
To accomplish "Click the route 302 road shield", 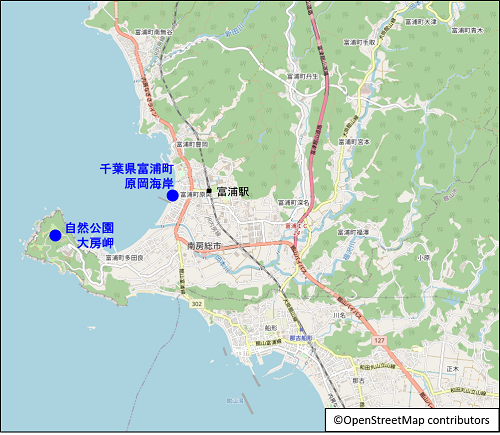I will pos(196,304).
